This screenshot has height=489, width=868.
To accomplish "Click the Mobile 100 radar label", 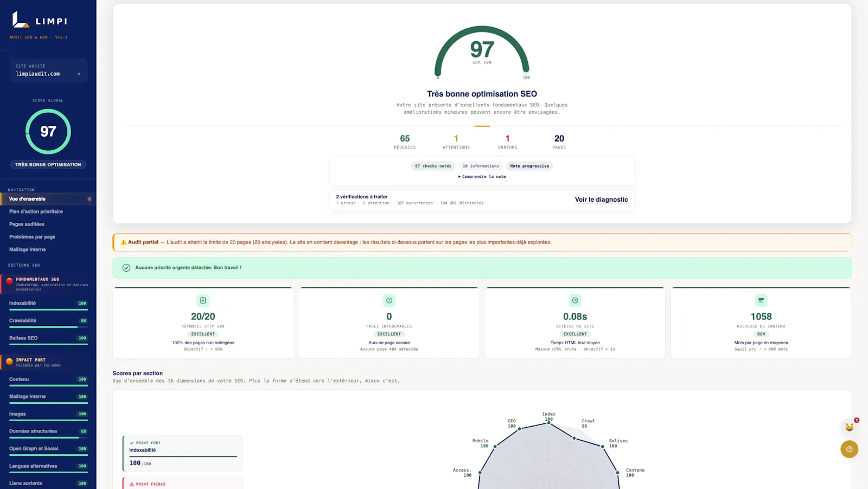I will point(481,443).
